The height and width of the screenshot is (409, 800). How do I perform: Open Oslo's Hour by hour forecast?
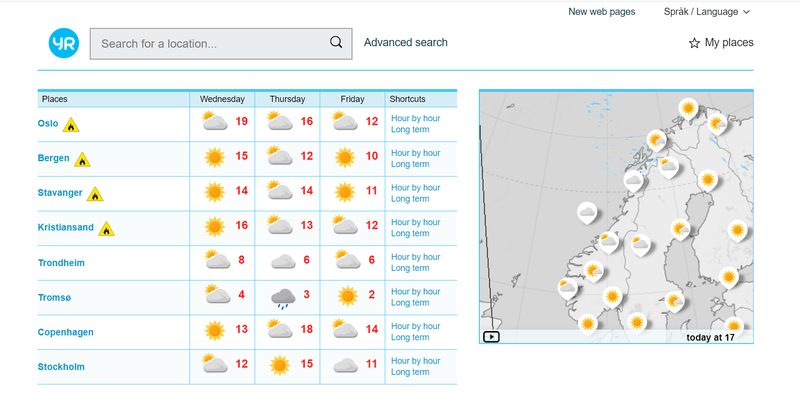(415, 118)
